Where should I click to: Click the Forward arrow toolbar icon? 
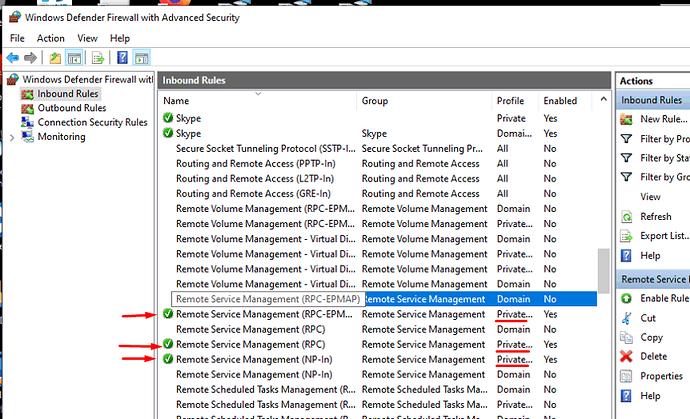coord(30,58)
